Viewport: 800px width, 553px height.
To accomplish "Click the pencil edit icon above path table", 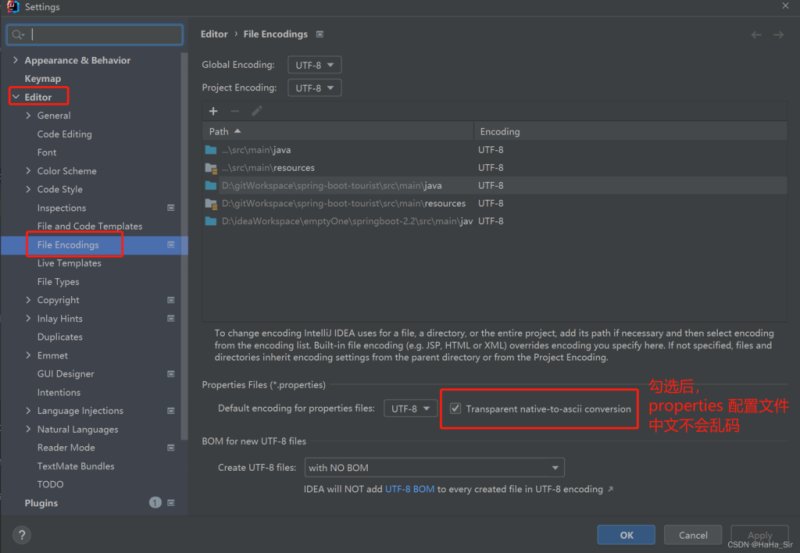I will 257,111.
